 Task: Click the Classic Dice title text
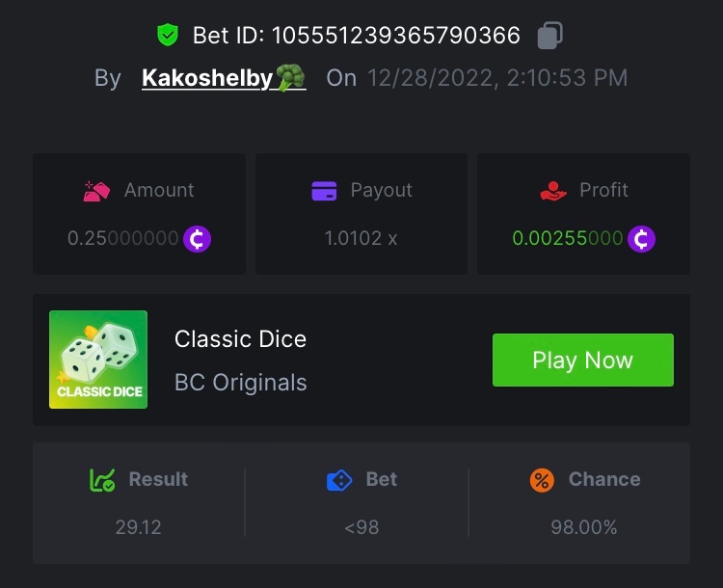(240, 339)
